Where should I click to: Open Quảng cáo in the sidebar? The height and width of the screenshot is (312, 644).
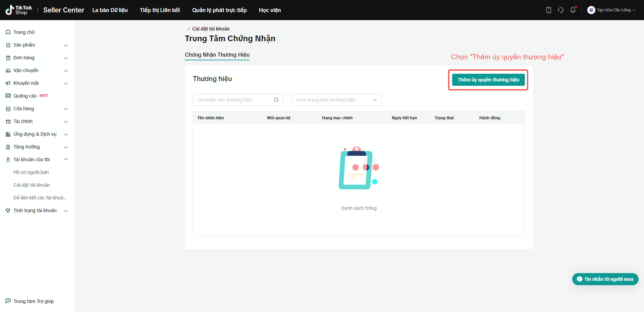pos(25,96)
